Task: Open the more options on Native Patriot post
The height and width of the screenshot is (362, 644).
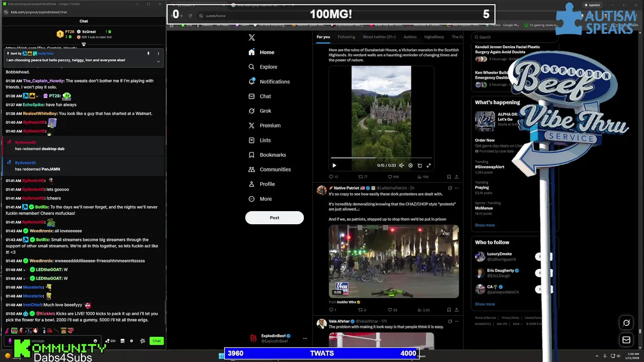Action: 457,188
